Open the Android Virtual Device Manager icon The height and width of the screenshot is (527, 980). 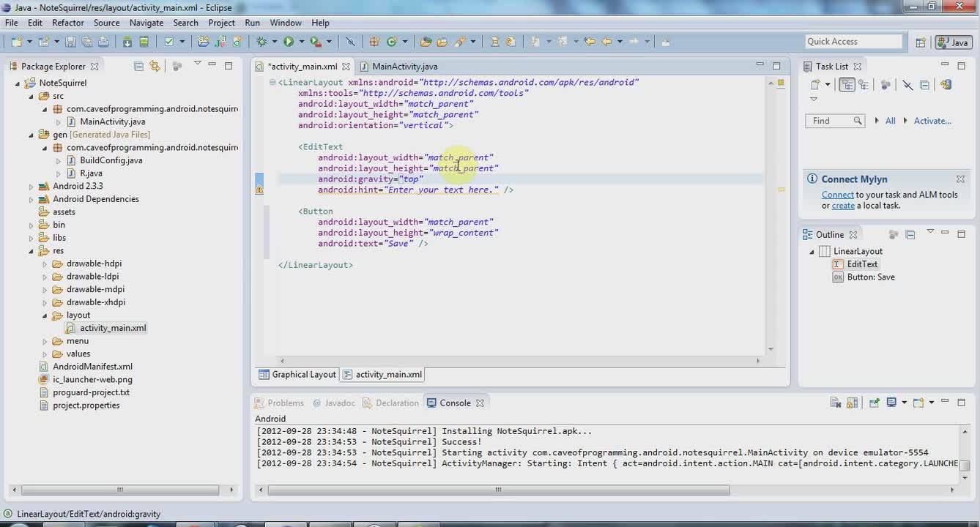[x=144, y=42]
